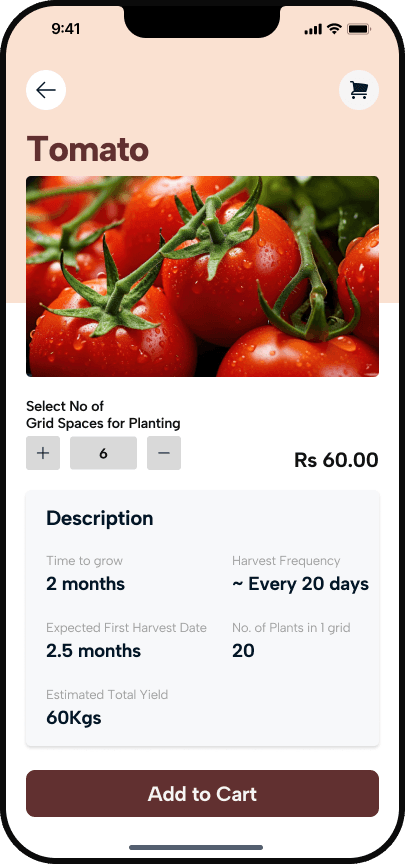Tap the Rs 60.00 price

pyautogui.click(x=336, y=460)
